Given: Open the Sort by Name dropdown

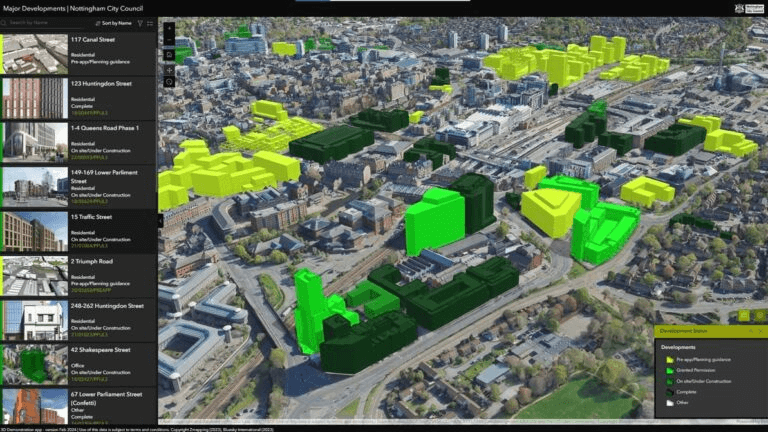Looking at the screenshot, I should [x=113, y=22].
